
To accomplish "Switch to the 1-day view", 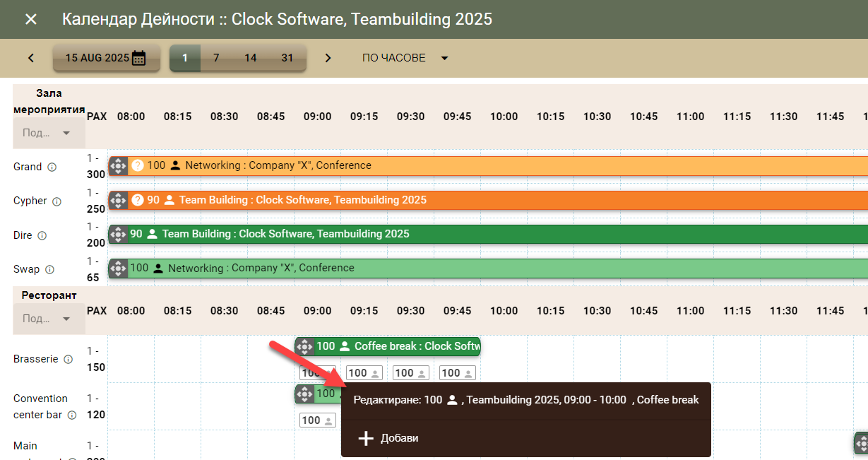I will click(x=185, y=58).
